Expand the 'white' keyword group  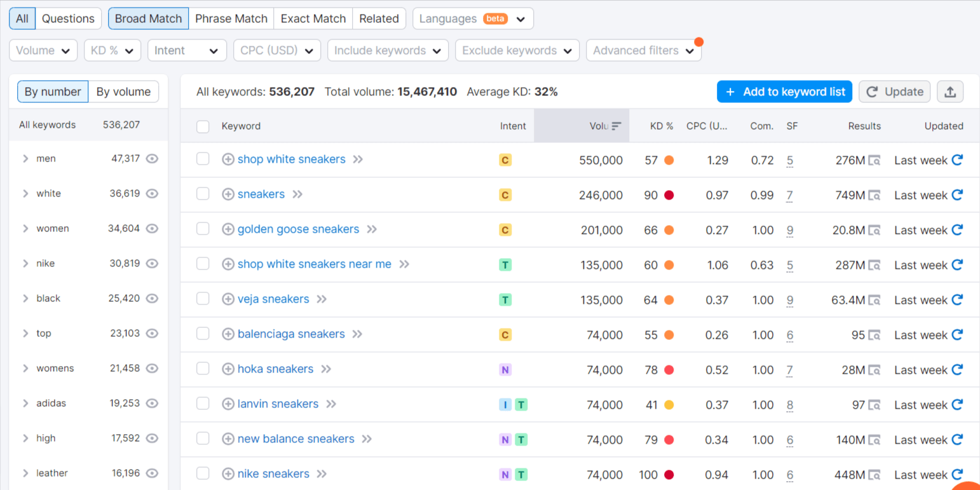25,193
